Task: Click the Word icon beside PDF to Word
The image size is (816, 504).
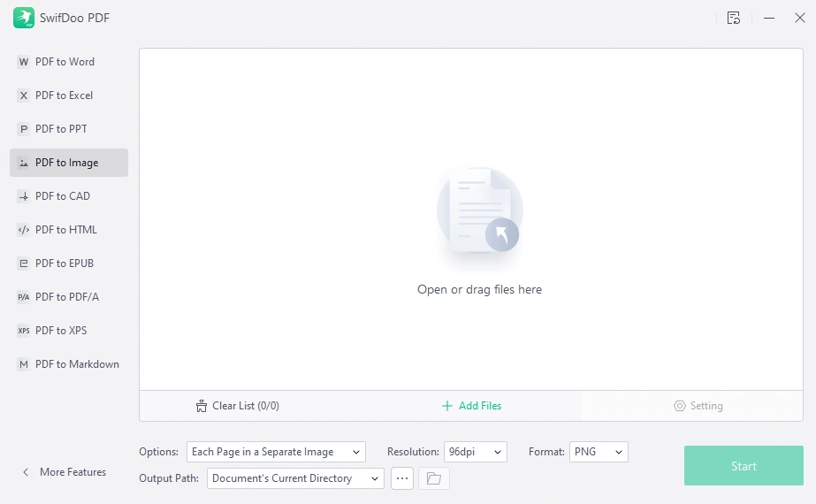Action: [23, 62]
